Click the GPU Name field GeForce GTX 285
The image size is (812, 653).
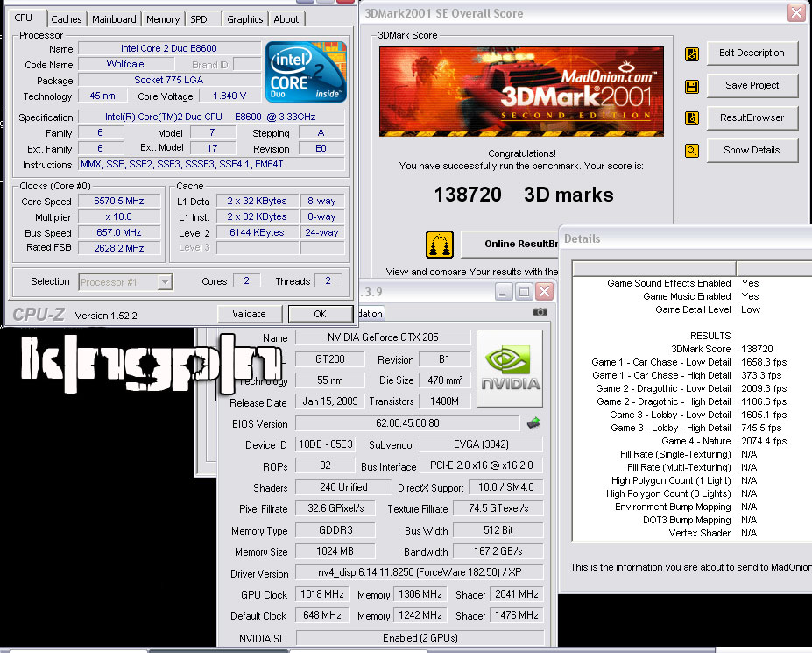(383, 337)
